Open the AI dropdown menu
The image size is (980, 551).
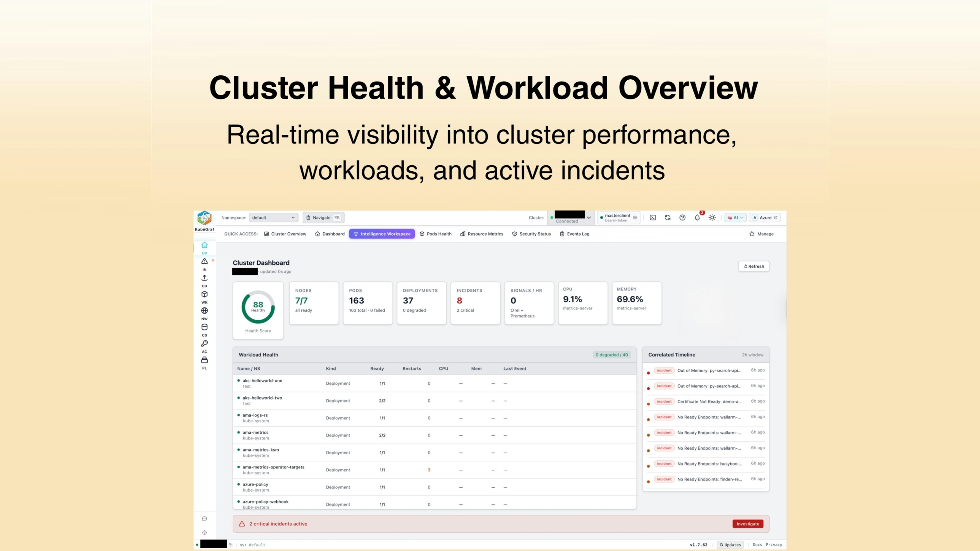tap(735, 218)
